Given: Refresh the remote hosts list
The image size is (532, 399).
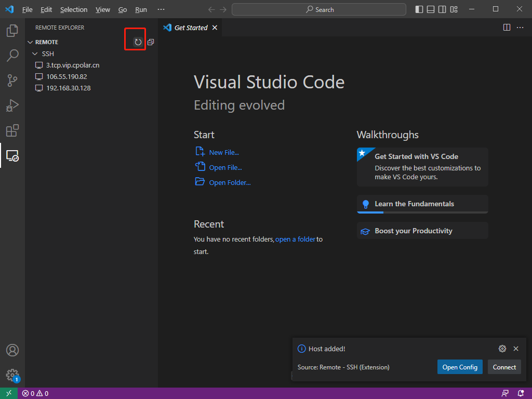Looking at the screenshot, I should point(138,42).
